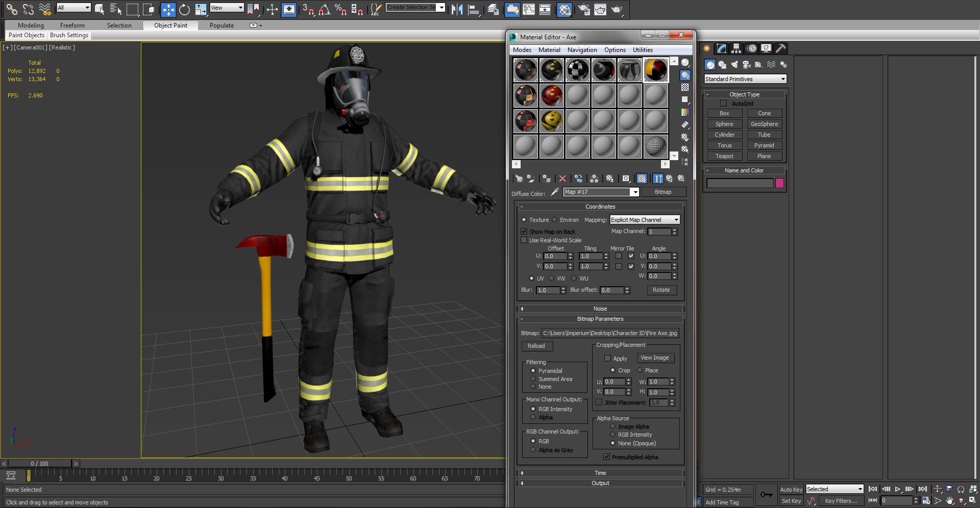Choose Summed Area filtering option
980x508 pixels.
point(533,379)
